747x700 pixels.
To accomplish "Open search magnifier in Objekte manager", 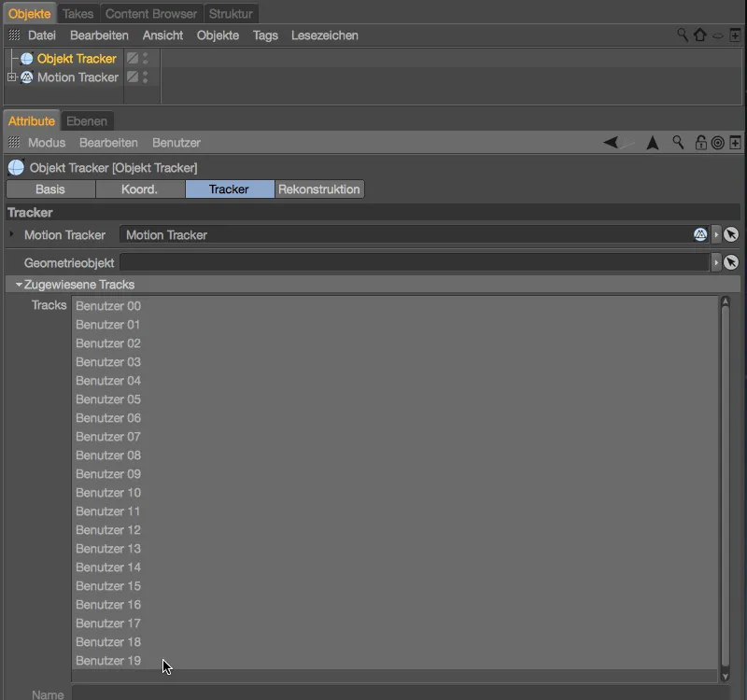I will (683, 35).
